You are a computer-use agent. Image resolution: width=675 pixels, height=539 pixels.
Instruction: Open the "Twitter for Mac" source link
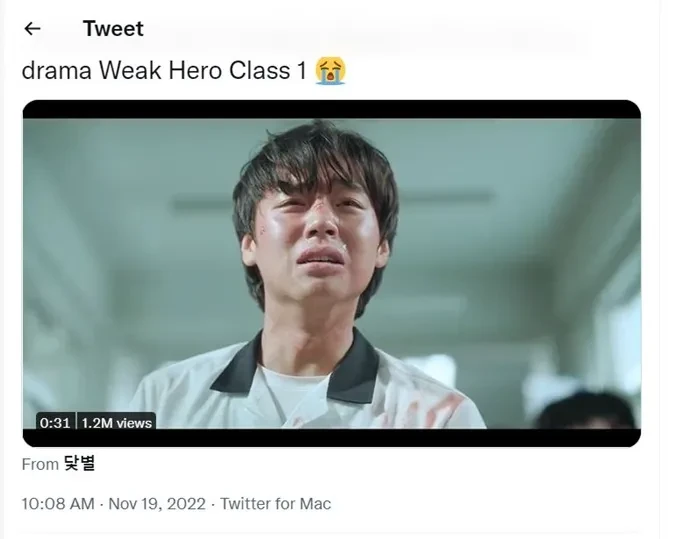(275, 503)
